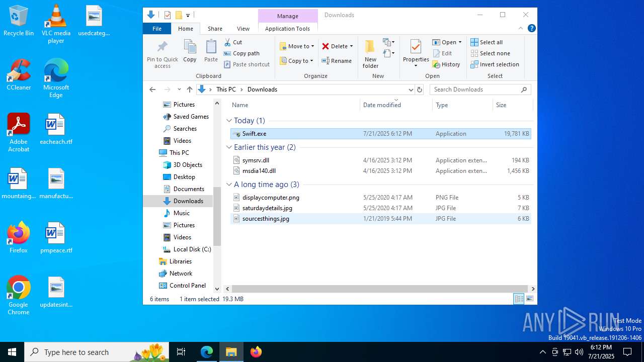Open the Explorer Help question icon
Viewport: 644px width, 362px height.
click(531, 28)
